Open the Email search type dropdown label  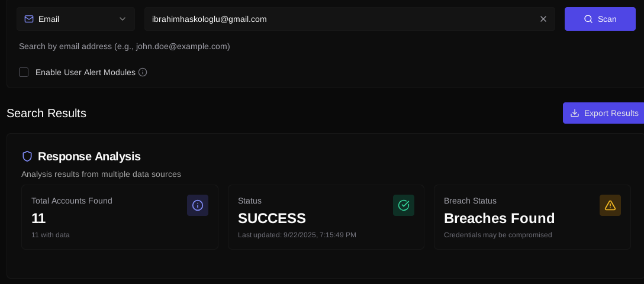pyautogui.click(x=49, y=19)
